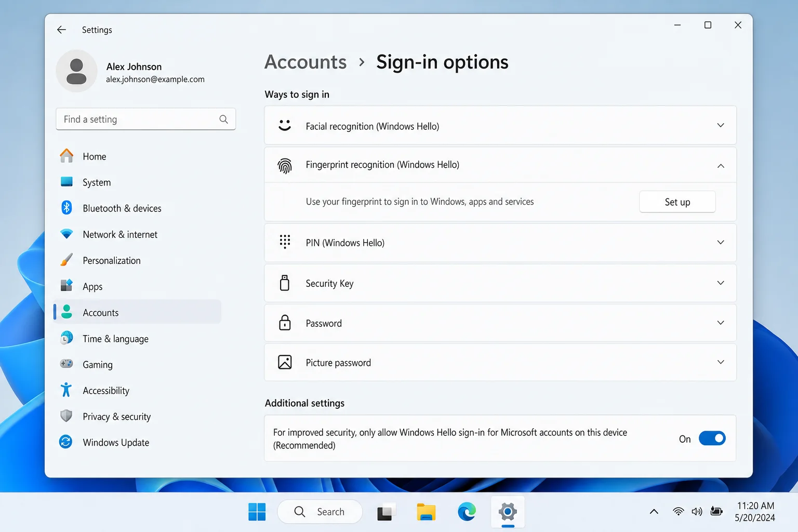Click the PIN keypad dots icon
Image resolution: width=798 pixels, height=532 pixels.
(x=285, y=242)
